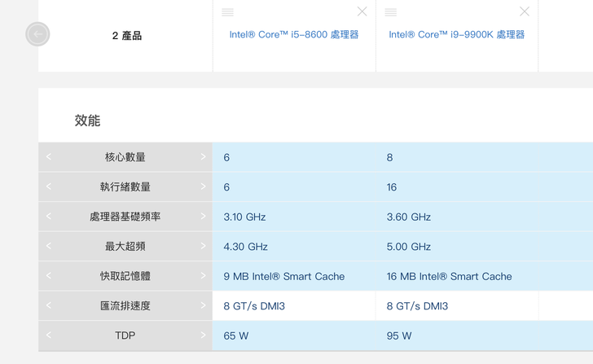The image size is (593, 364).
Task: Open Intel Core i5-8600 處理器 link
Action: click(x=294, y=35)
